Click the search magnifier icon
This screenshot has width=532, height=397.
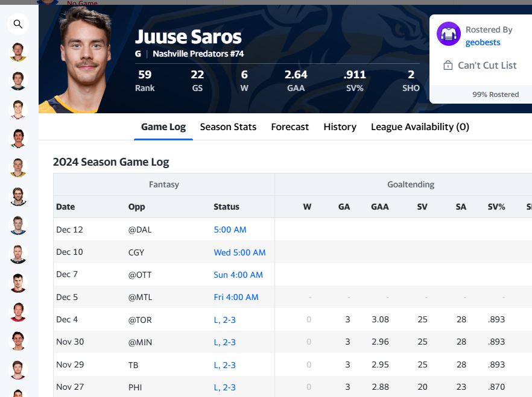[18, 24]
